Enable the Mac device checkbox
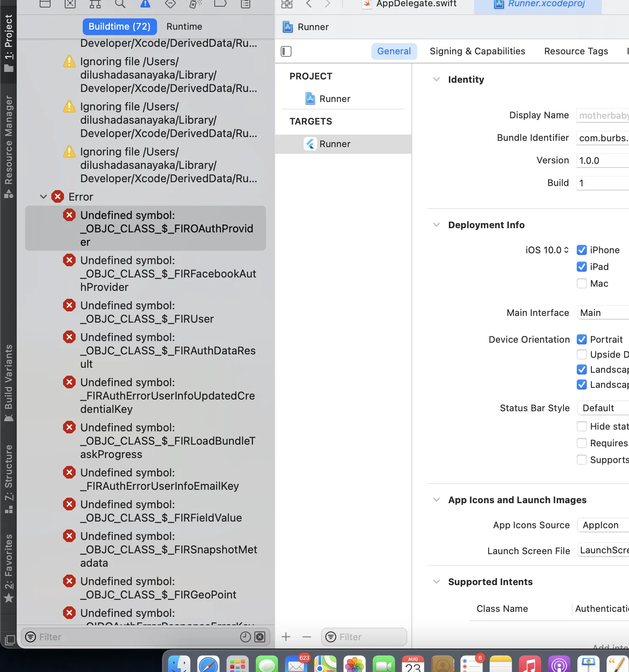Viewport: 629px width, 672px height. 582,283
